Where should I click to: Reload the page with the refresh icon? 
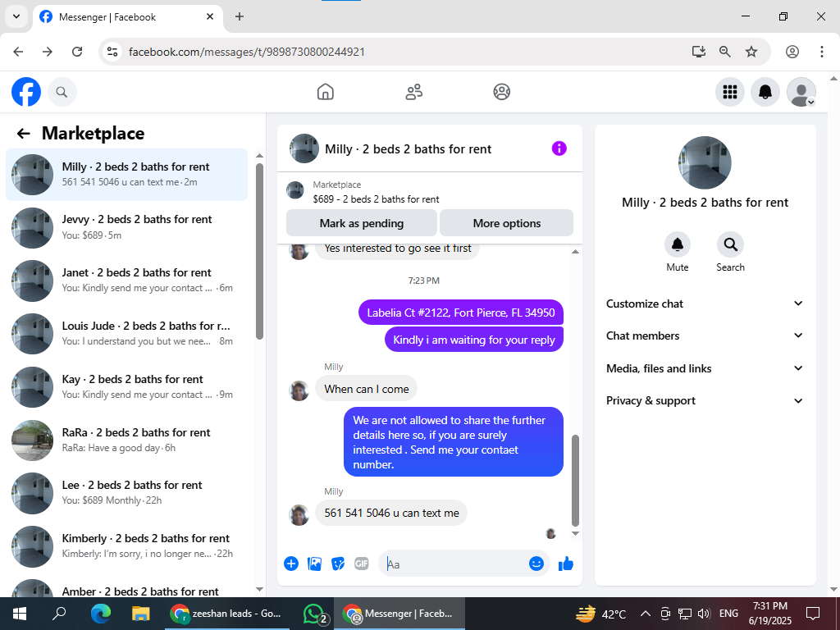click(77, 52)
